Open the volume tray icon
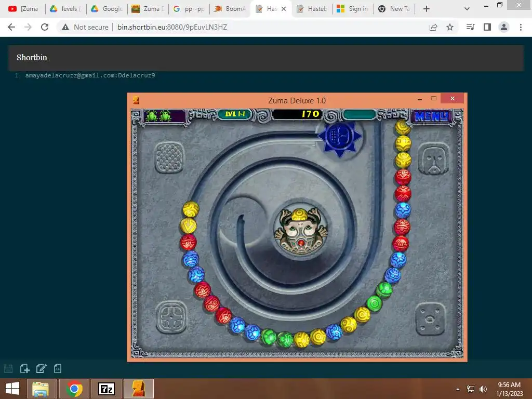 (x=483, y=389)
